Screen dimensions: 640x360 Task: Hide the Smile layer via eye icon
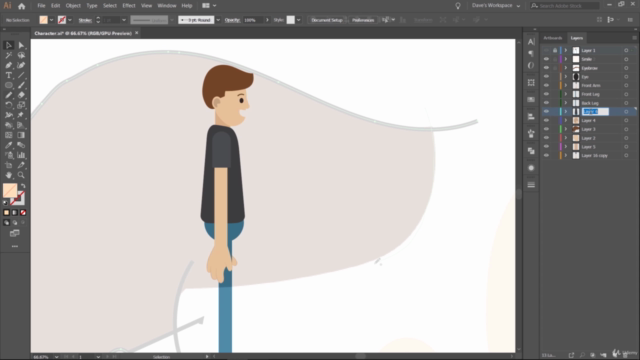[546, 59]
